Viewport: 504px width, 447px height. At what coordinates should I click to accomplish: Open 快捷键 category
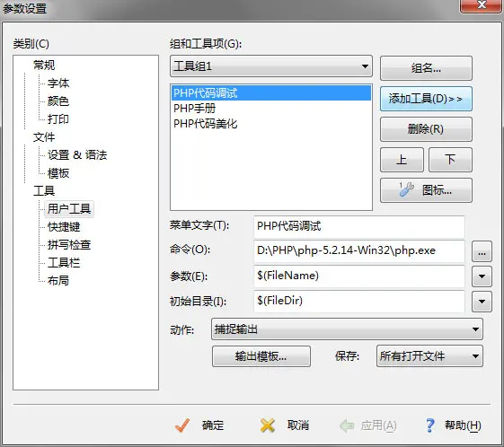point(64,227)
